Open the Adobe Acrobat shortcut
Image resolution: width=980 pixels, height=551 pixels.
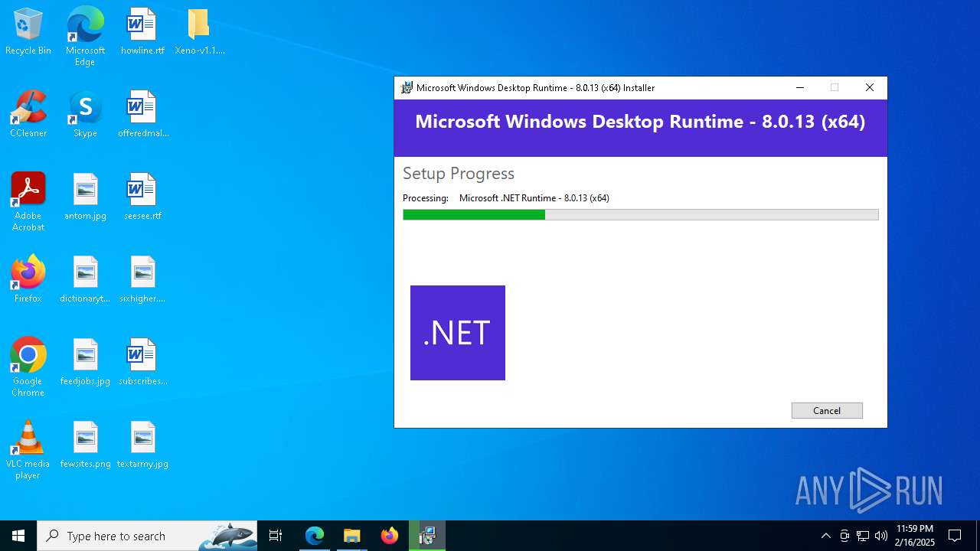pyautogui.click(x=28, y=202)
